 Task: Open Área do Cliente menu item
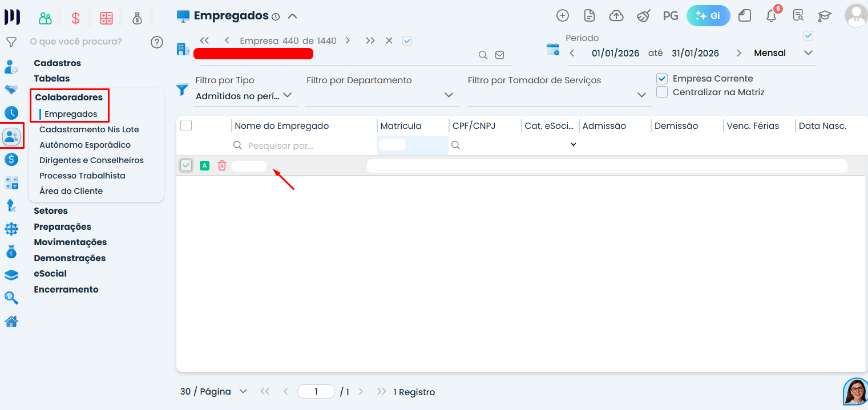point(71,191)
